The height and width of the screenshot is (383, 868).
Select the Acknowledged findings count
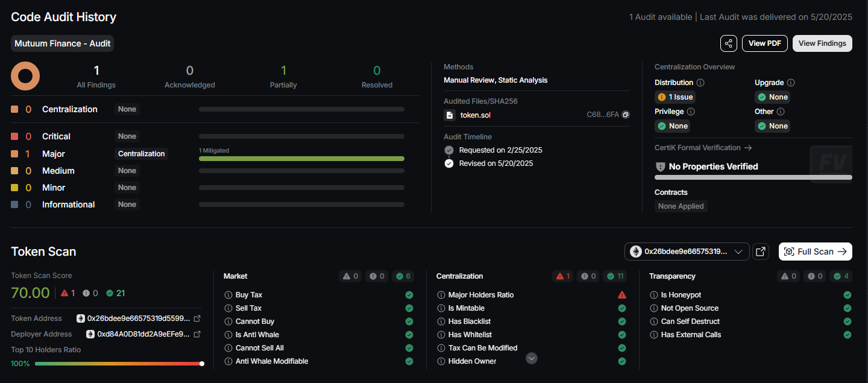coord(190,71)
